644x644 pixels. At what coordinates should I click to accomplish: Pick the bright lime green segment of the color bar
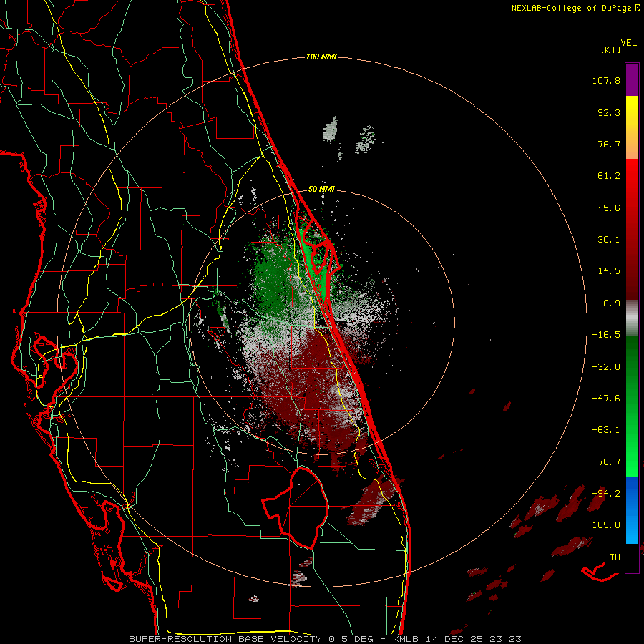click(x=632, y=462)
